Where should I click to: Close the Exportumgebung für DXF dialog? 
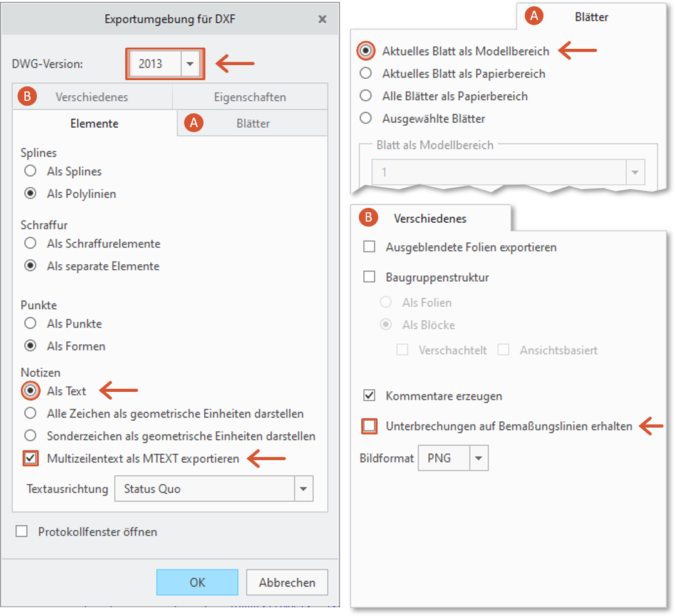[x=322, y=19]
